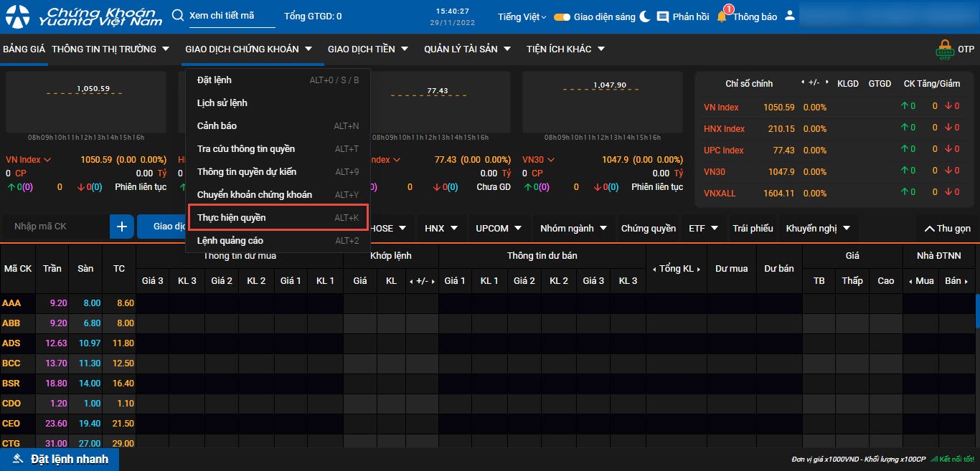Screen dimensions: 980x471
Task: Click the Yuanta Việt Nam logo
Action: click(x=83, y=16)
